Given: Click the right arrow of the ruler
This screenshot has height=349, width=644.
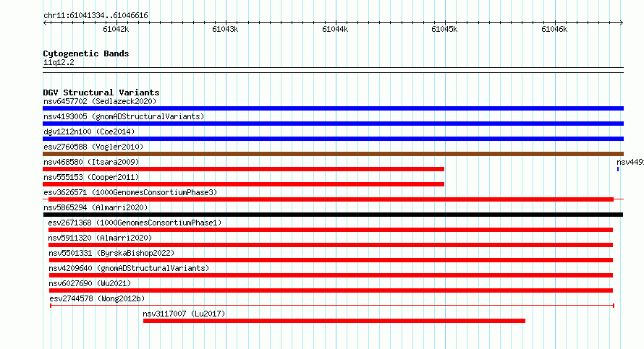Looking at the screenshot, I should (622, 23).
